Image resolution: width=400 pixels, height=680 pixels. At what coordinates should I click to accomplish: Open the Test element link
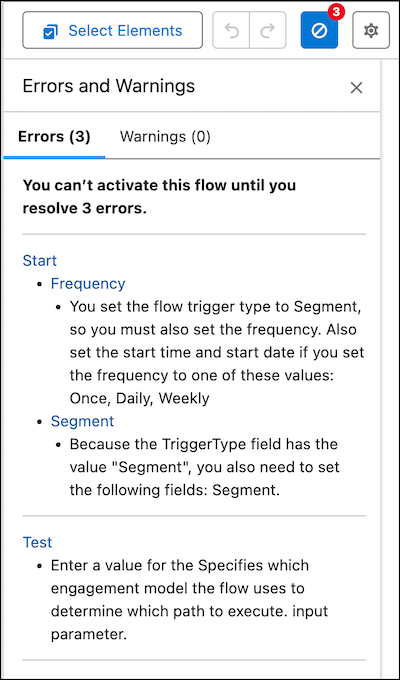point(37,542)
